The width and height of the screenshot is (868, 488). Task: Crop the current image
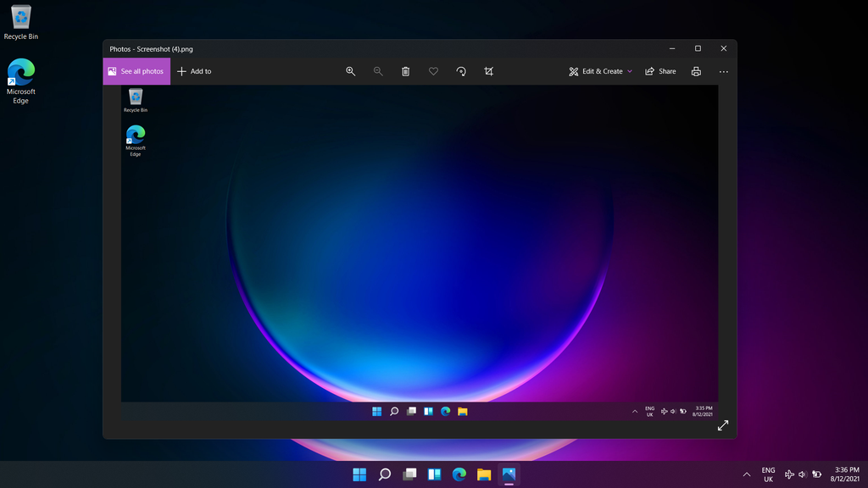click(488, 71)
